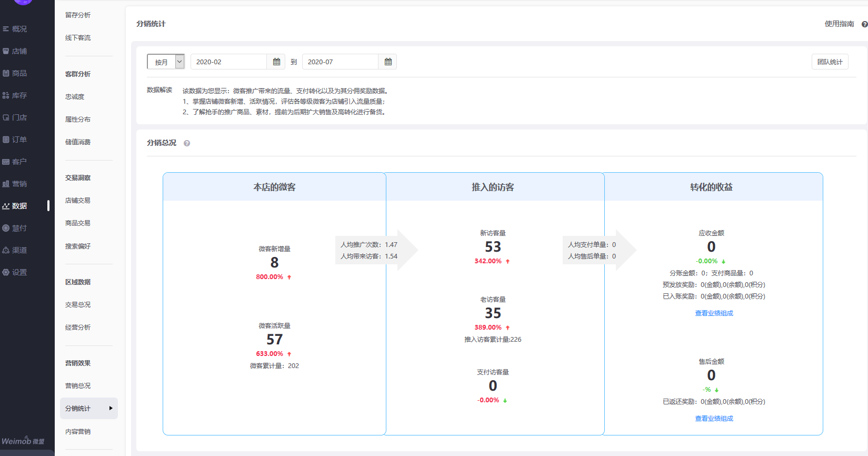Open 营销总况 in the secondary menu
The width and height of the screenshot is (868, 456).
(78, 386)
